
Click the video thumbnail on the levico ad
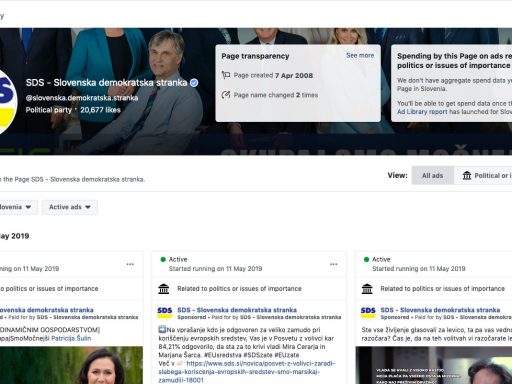434,365
